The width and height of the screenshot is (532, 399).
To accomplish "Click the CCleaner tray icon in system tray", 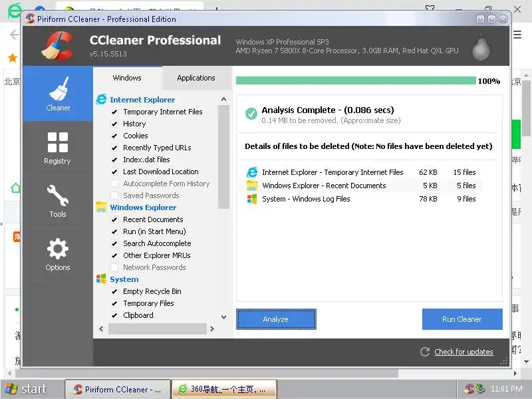I will coord(469,388).
